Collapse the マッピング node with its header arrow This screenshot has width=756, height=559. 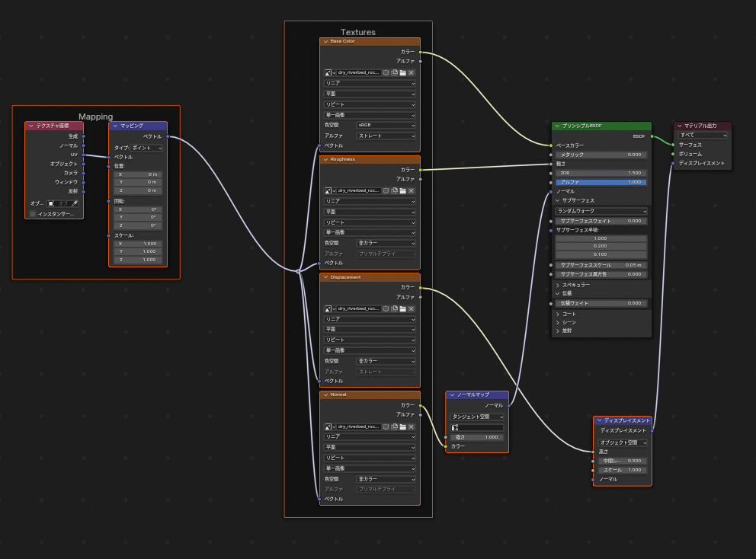115,126
